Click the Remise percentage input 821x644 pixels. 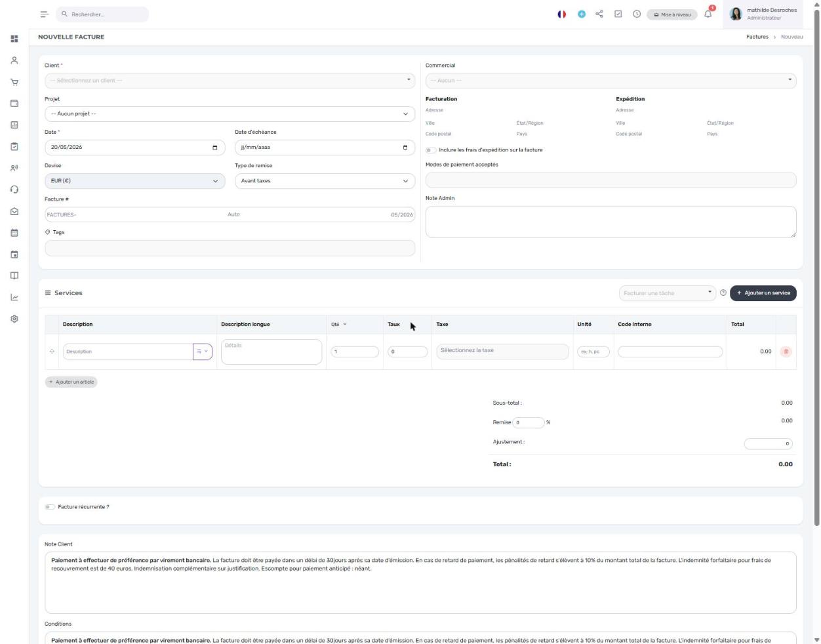[529, 422]
